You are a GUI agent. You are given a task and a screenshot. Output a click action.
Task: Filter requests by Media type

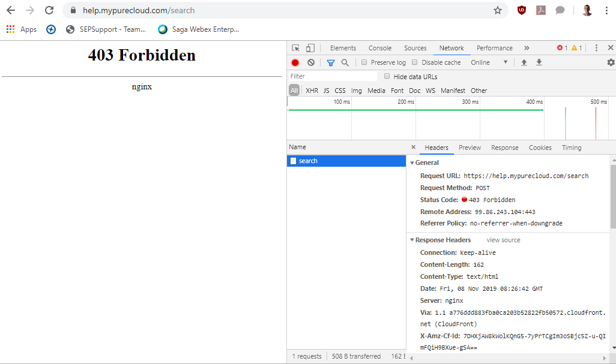[376, 91]
